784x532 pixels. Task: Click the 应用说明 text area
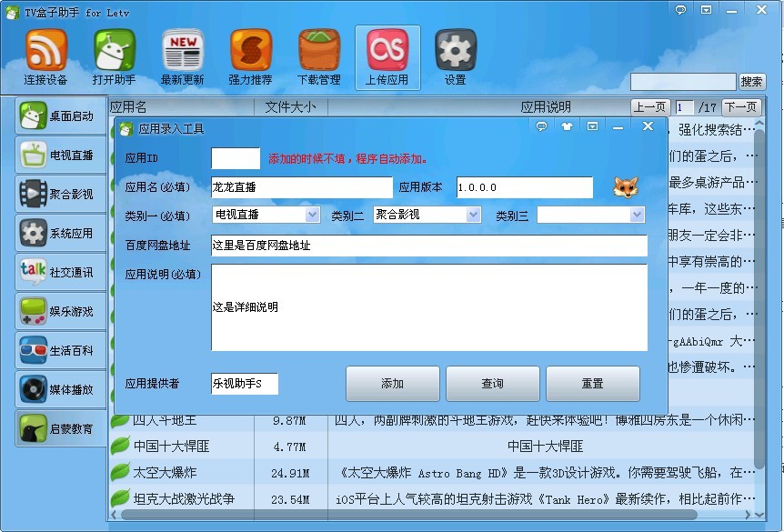click(x=429, y=307)
